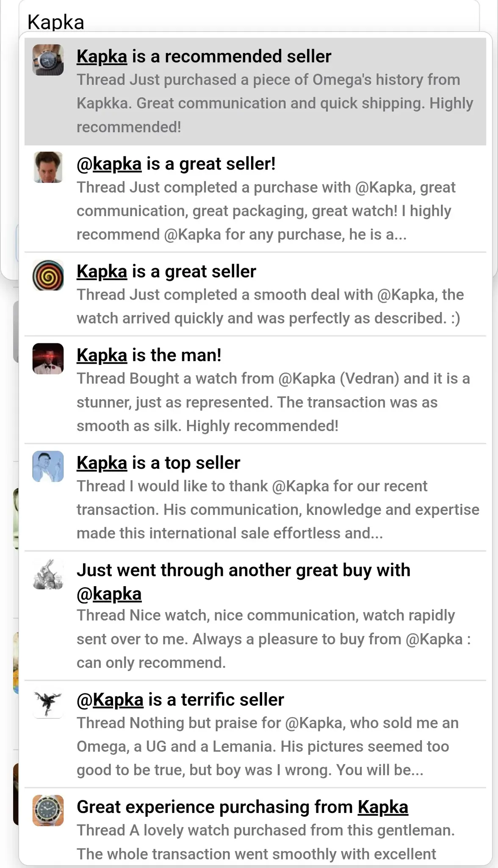
Task: Click the search field containing "Kapka"
Action: click(169, 20)
